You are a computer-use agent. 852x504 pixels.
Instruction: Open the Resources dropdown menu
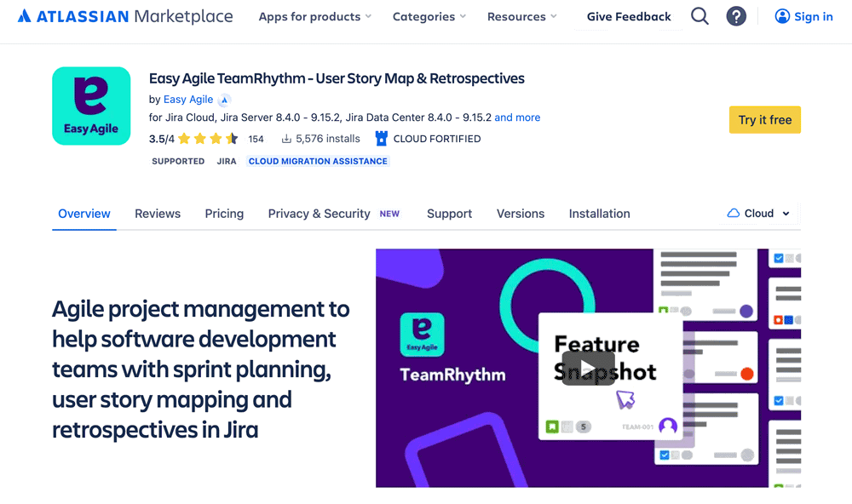click(521, 16)
